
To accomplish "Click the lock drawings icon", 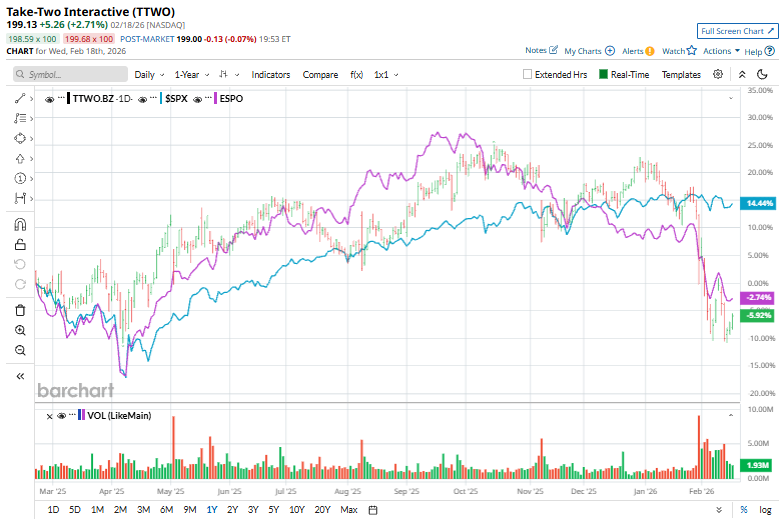I will click(20, 244).
